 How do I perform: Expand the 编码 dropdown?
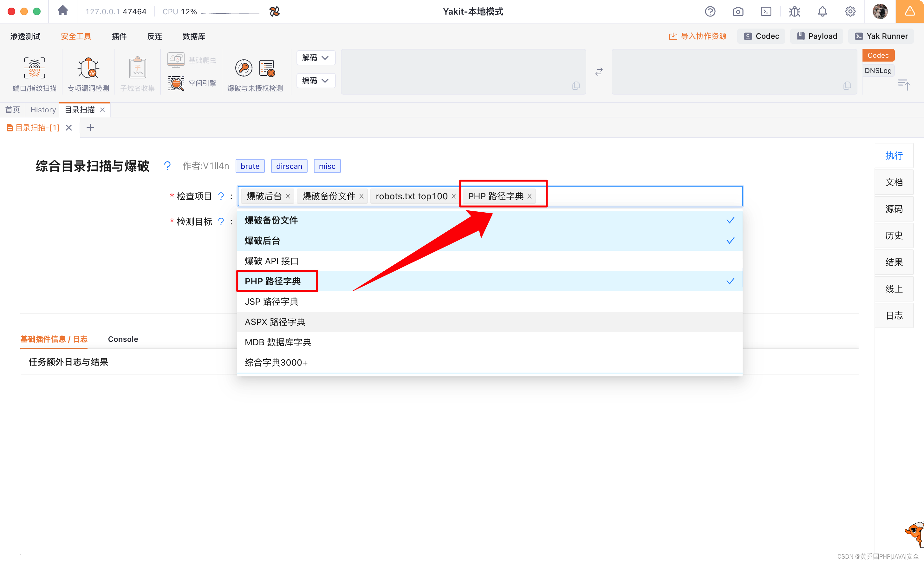coord(316,80)
